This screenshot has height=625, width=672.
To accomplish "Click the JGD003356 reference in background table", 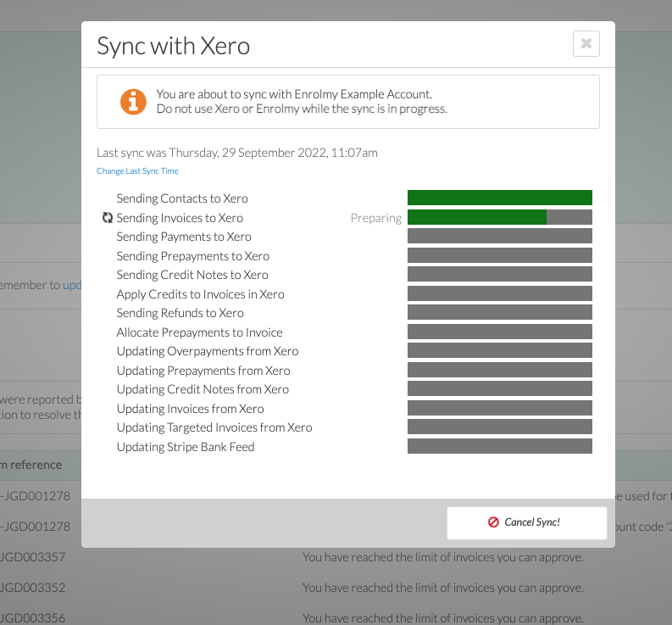I will 32,618.
